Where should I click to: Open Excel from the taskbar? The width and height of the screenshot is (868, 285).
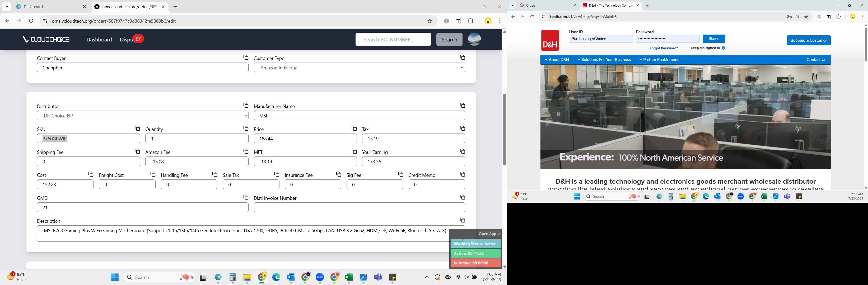point(349,277)
